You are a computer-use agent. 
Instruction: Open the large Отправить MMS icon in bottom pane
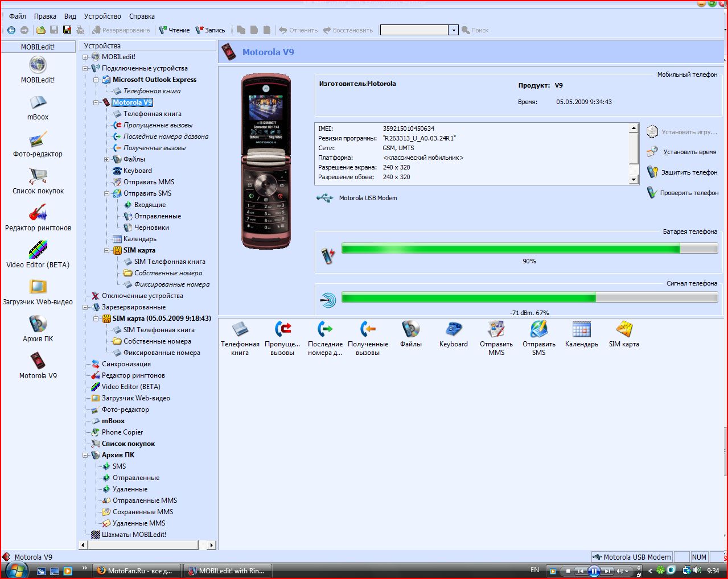point(496,329)
